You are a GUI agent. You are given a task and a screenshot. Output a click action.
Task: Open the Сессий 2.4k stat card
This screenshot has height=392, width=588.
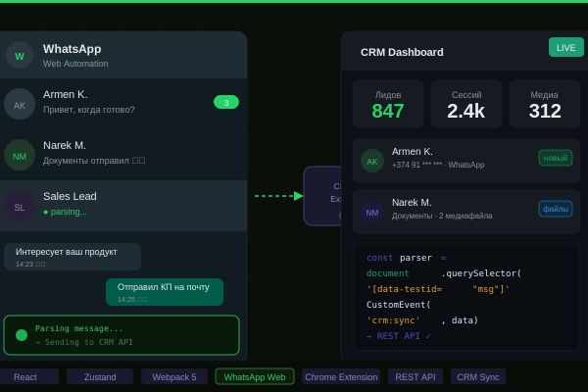click(466, 104)
